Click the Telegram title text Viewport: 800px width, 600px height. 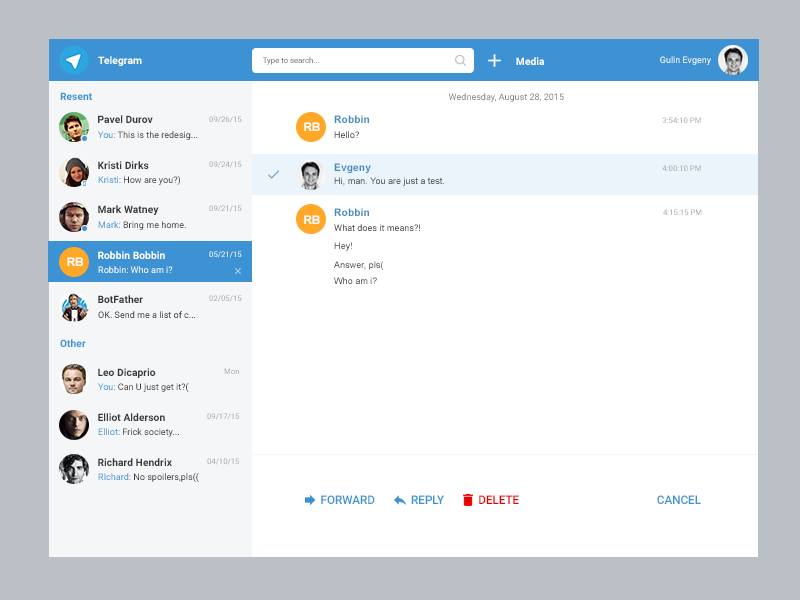120,60
